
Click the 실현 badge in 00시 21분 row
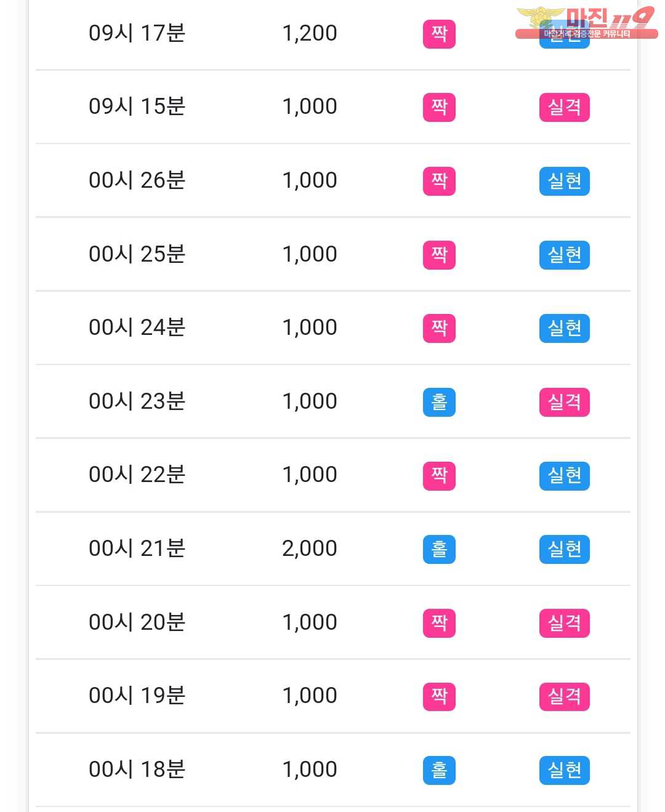tap(565, 549)
